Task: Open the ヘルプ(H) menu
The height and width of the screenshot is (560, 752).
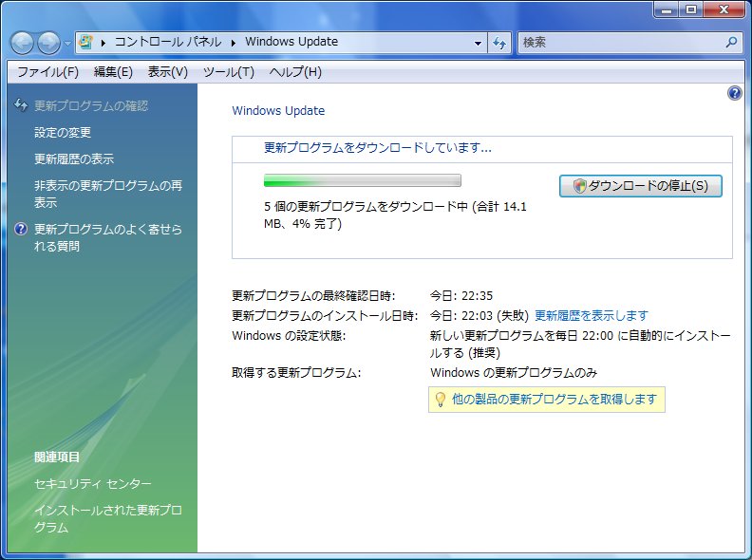Action: (x=295, y=72)
